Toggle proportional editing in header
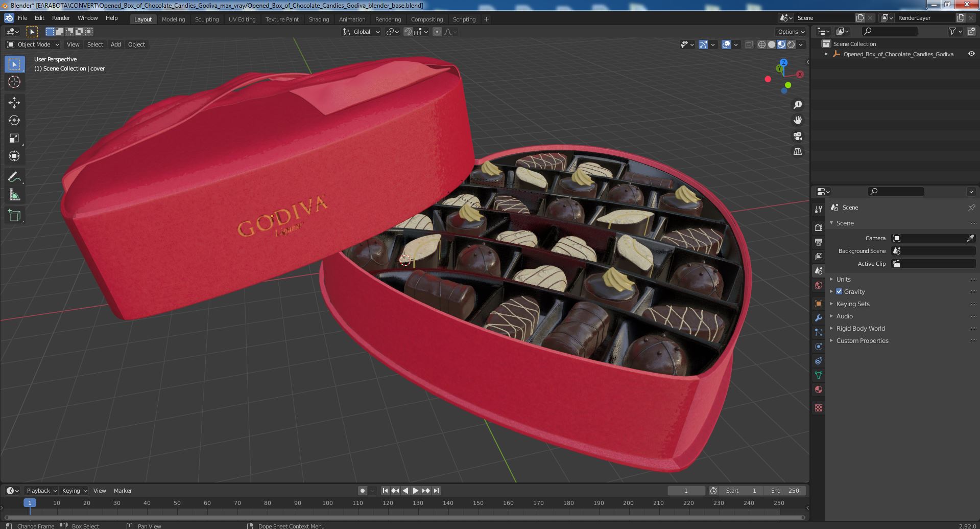Screen dimensions: 980x529 pos(437,32)
